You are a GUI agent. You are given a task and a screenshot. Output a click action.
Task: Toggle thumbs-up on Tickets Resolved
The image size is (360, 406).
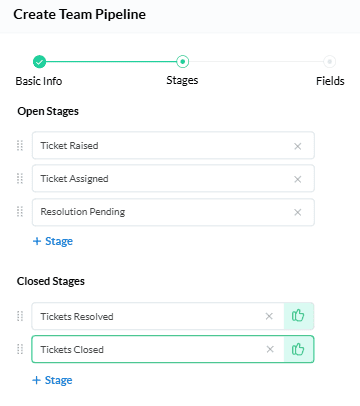pos(298,316)
